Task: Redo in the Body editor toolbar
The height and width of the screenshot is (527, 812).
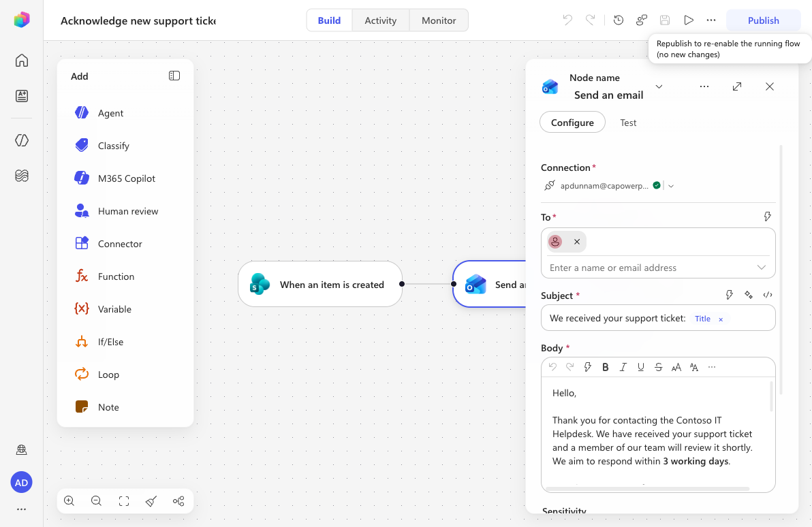Action: tap(569, 366)
